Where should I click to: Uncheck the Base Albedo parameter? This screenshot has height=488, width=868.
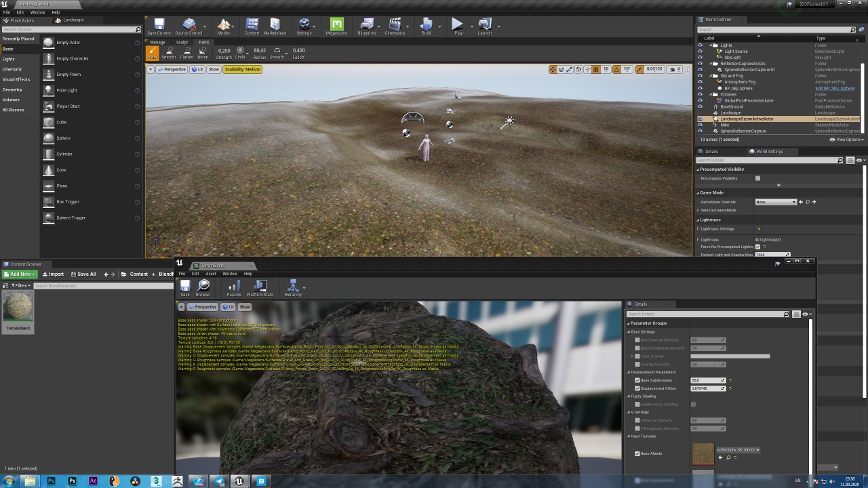(x=637, y=453)
